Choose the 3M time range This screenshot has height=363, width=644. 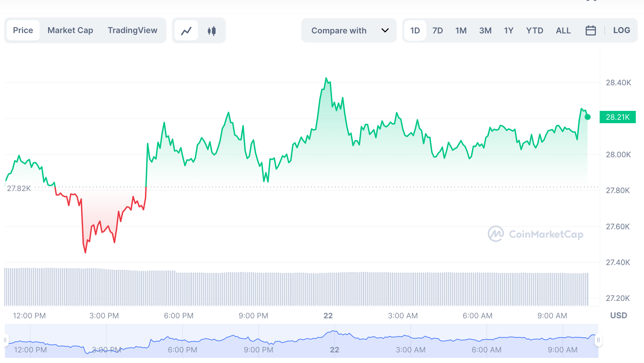click(x=485, y=30)
